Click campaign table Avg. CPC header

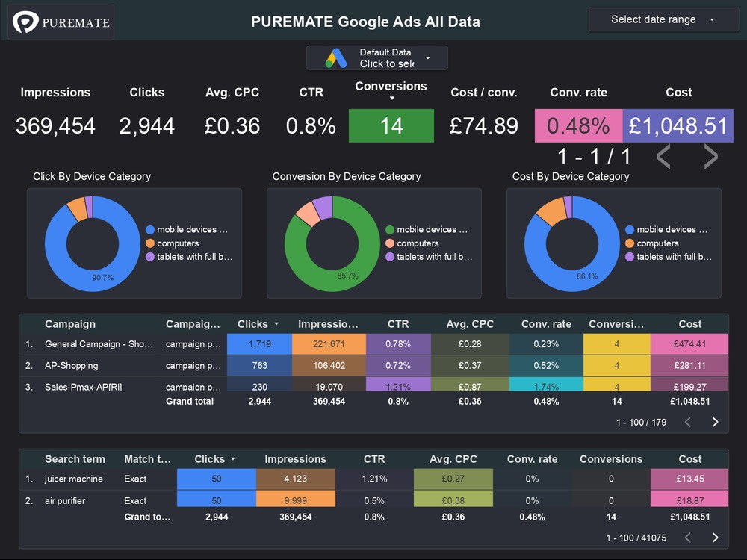(470, 324)
